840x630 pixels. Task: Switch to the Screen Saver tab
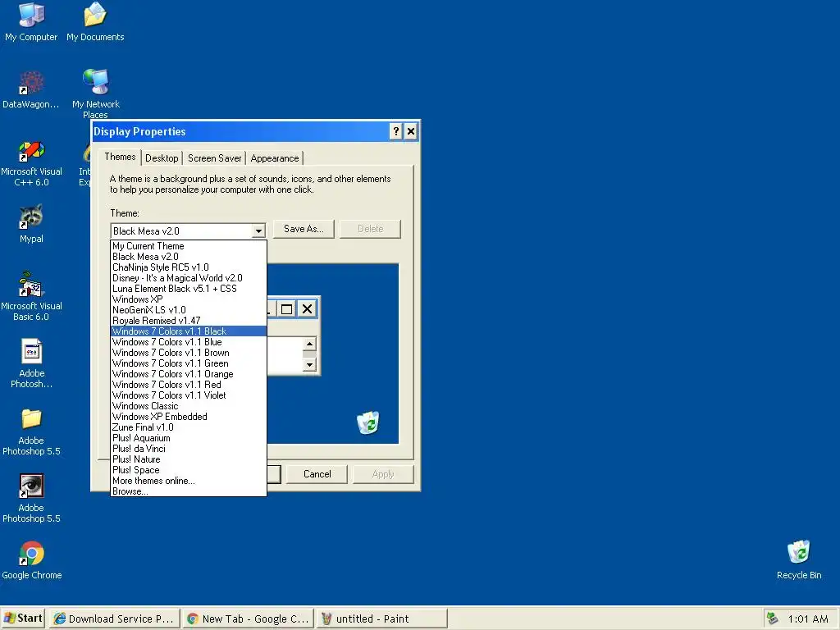pyautogui.click(x=215, y=158)
